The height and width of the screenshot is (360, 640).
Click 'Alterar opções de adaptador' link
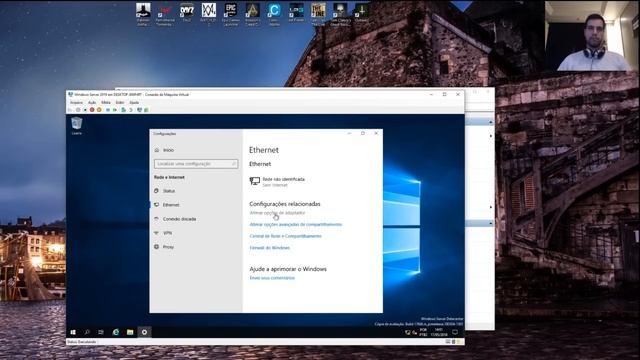pos(277,213)
